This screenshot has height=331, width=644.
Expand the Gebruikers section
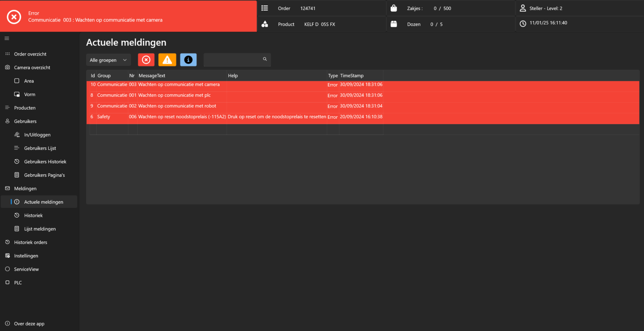(25, 121)
